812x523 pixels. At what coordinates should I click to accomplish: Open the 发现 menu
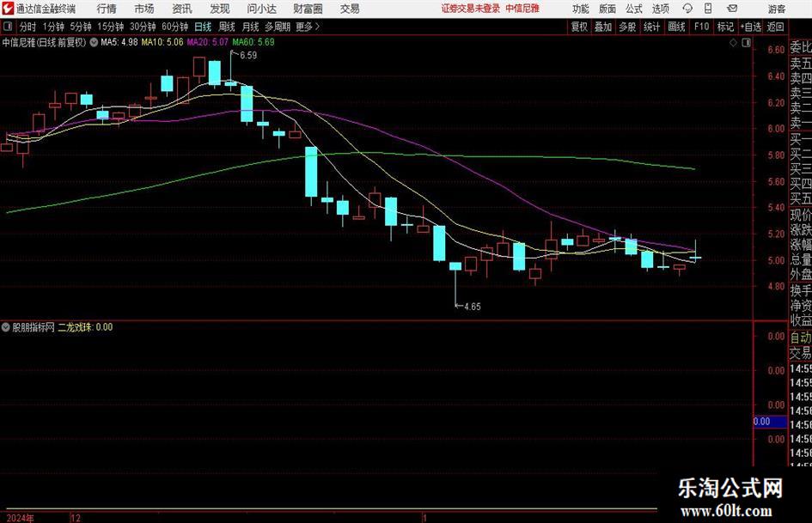(220, 9)
